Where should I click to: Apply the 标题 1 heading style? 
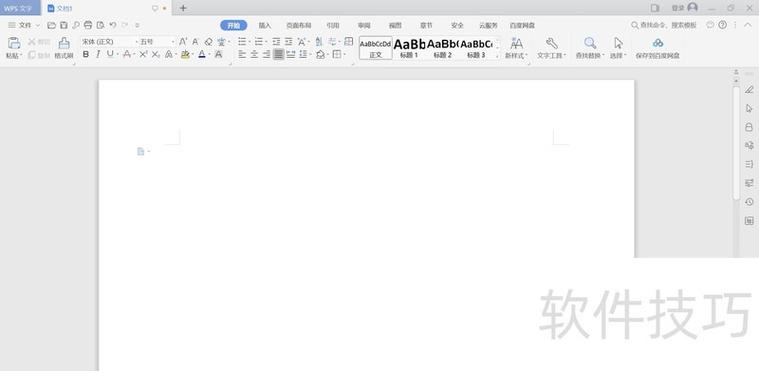click(409, 48)
